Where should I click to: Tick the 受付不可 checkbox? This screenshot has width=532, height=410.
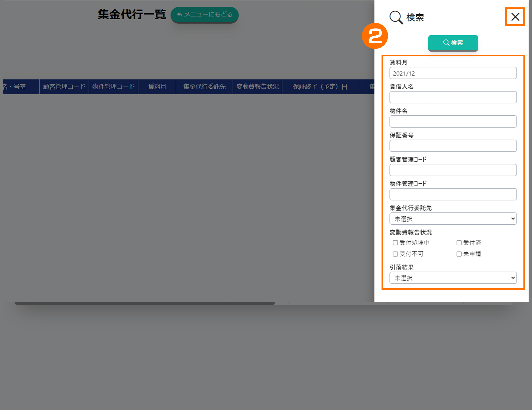tap(395, 254)
